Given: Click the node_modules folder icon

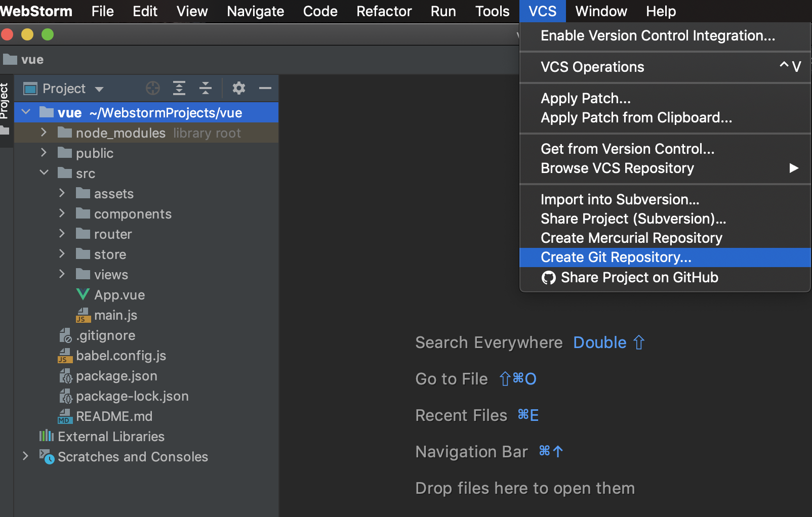Looking at the screenshot, I should 65,133.
